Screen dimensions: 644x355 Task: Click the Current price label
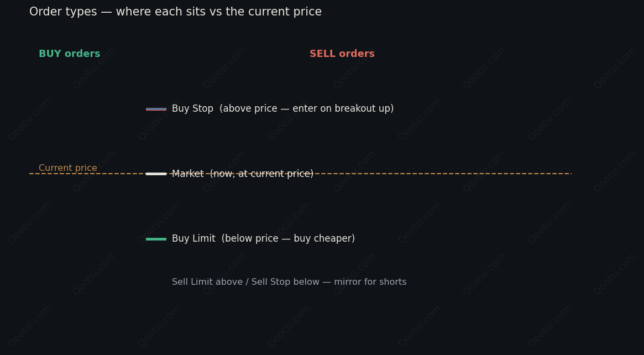68,168
